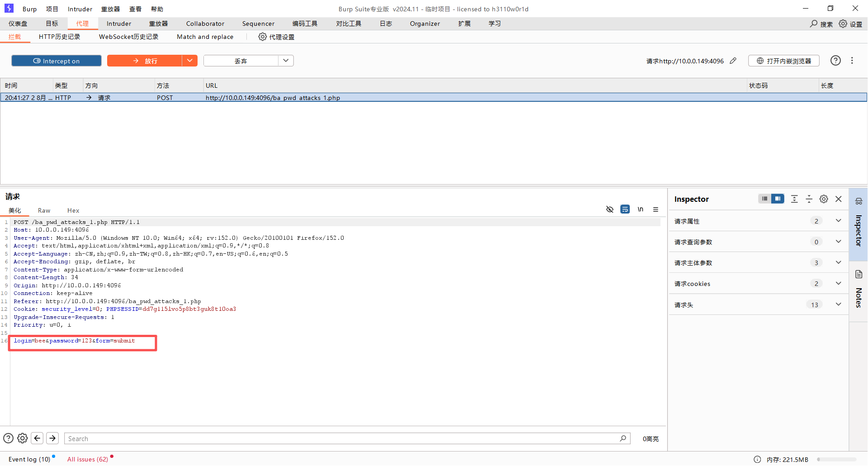The height and width of the screenshot is (466, 868).
Task: Toggle the Intercept on button
Action: (57, 61)
